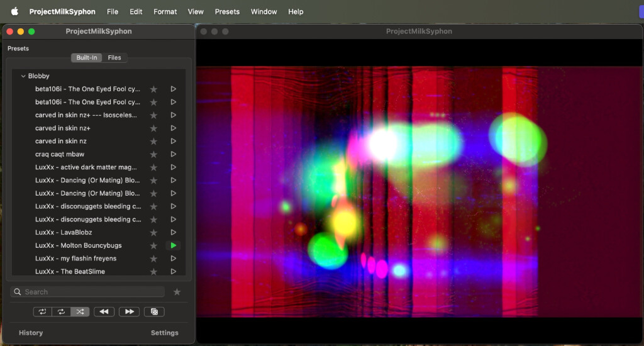Play the carved in skin nz preset
644x346 pixels.
point(173,142)
